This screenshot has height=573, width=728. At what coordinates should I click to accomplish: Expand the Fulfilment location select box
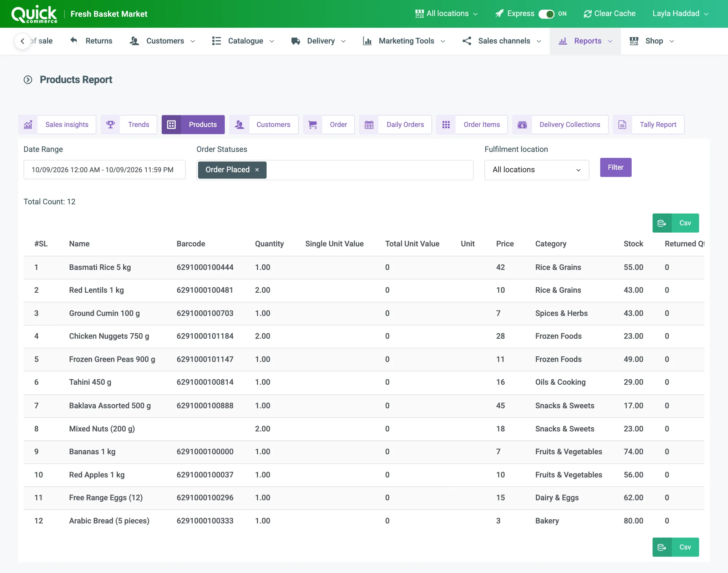(x=537, y=170)
